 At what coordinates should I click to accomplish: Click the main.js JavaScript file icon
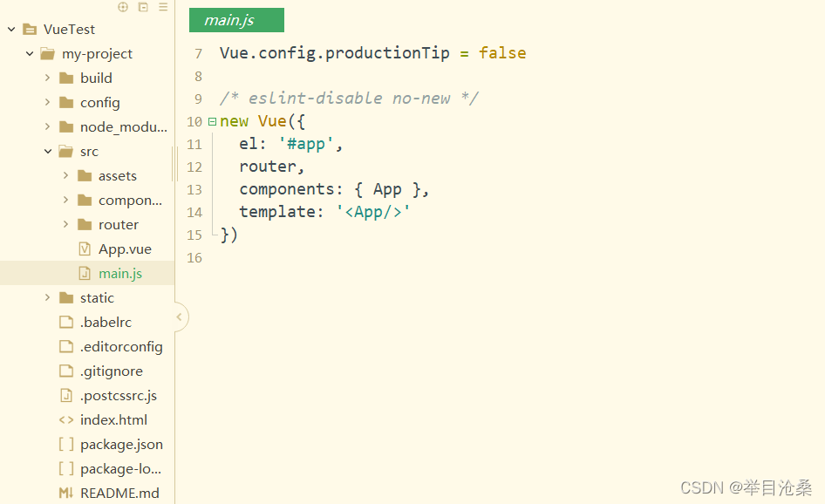coord(85,273)
